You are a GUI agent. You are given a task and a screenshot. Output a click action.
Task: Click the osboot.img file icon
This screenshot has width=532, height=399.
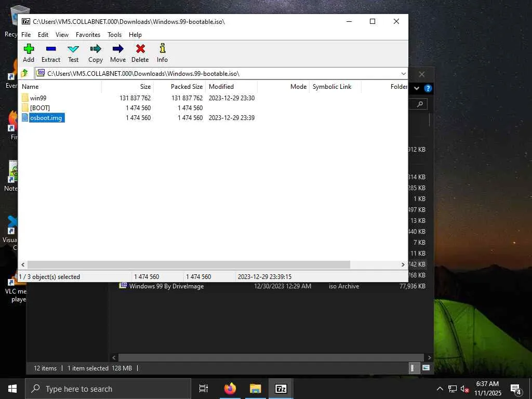coord(25,117)
